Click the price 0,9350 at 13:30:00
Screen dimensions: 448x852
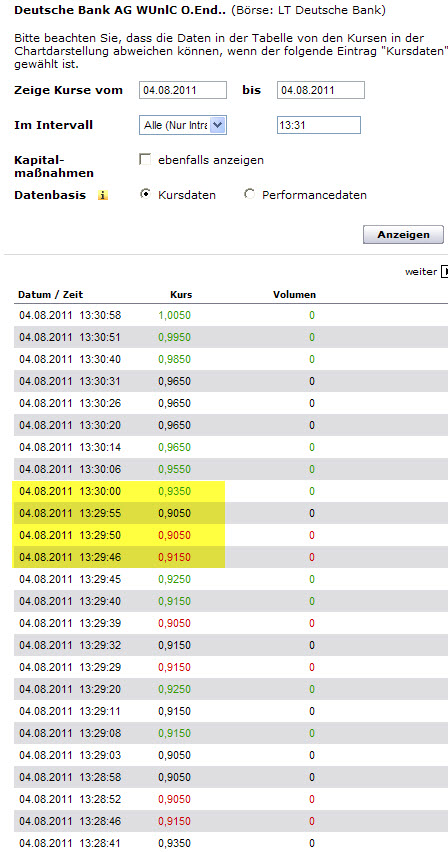coord(175,491)
